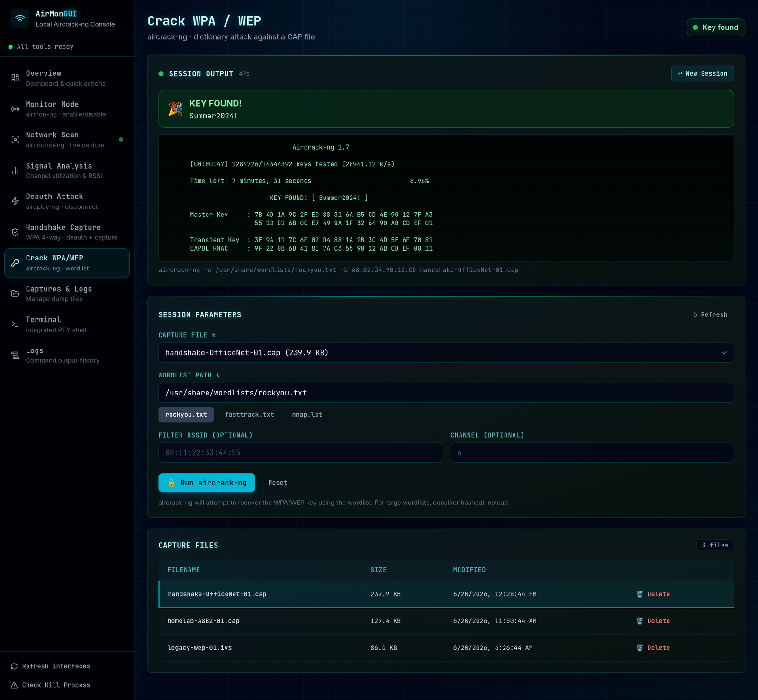Expand capture file list via chevron arrow
Screen dimensions: 758x700
click(x=724, y=353)
